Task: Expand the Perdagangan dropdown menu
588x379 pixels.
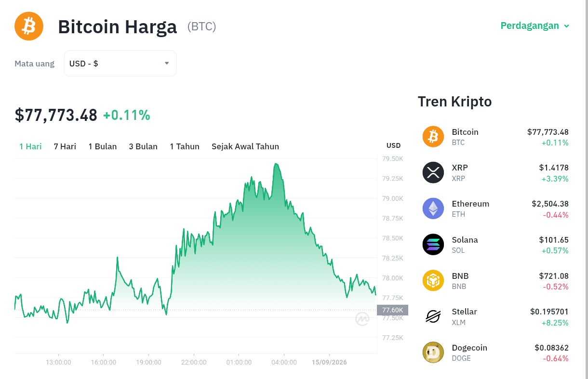Action: tap(535, 26)
